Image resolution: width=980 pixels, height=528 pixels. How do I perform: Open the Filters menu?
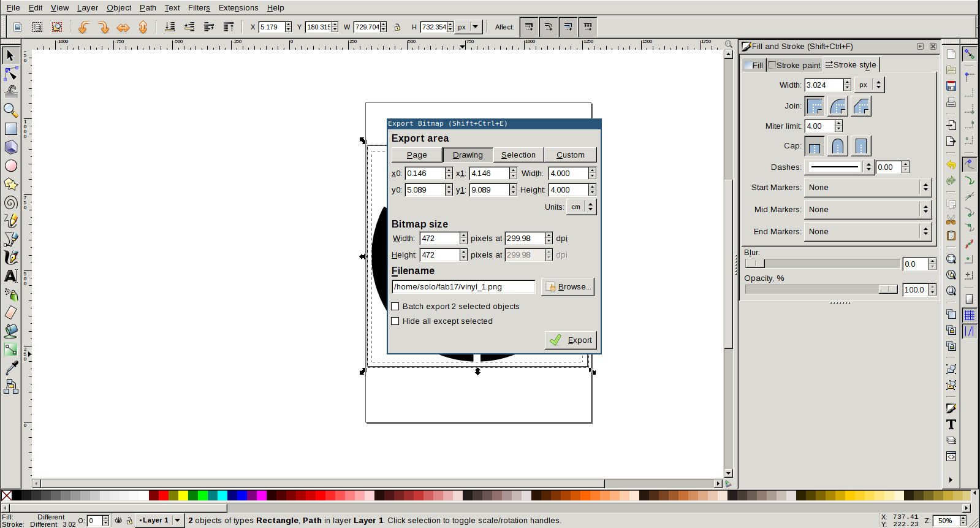(x=199, y=8)
